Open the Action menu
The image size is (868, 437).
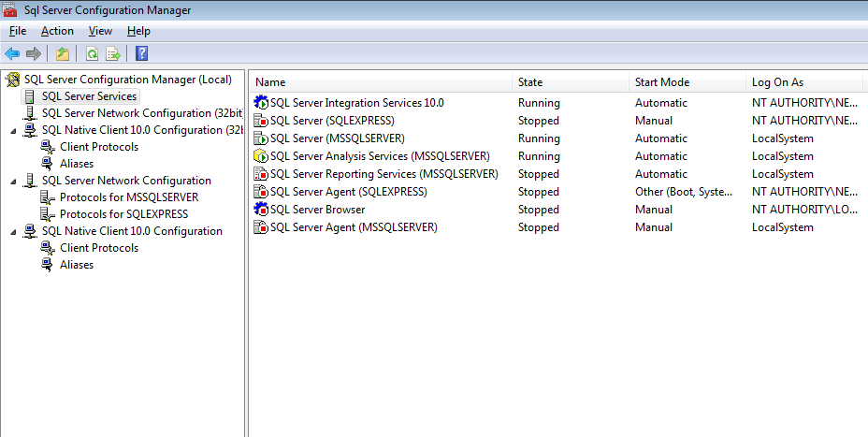point(57,31)
